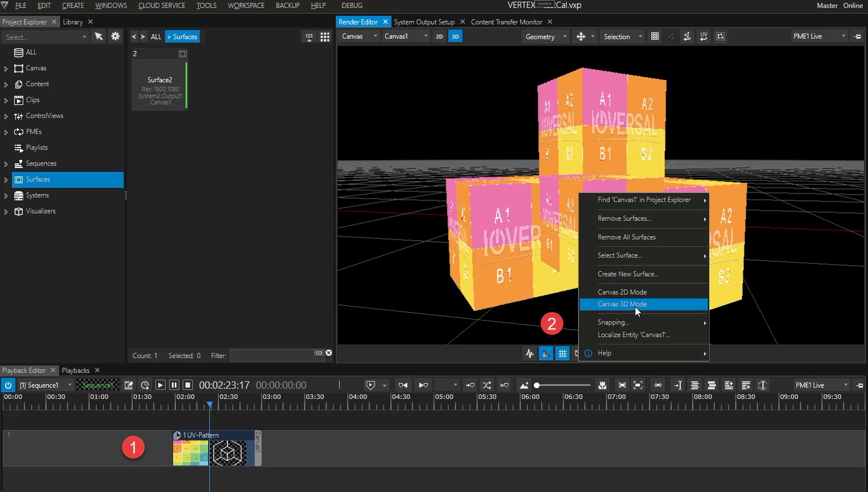Switch to the System Output Setup tab
The height and width of the screenshot is (492, 868).
(x=424, y=22)
